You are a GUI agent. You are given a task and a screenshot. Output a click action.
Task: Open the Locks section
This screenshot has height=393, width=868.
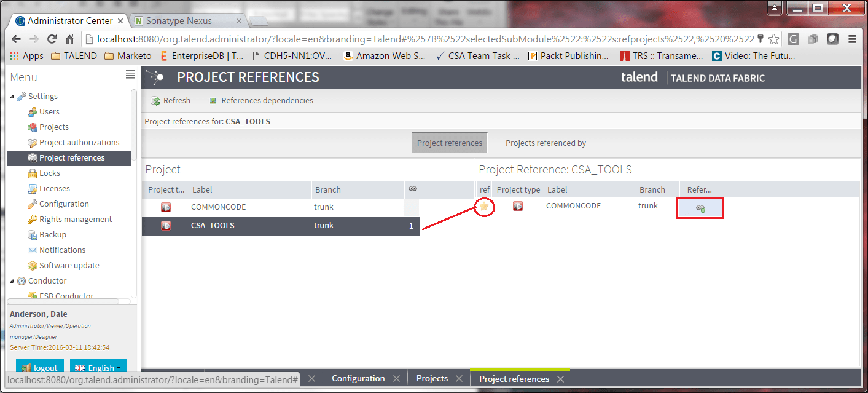[34, 173]
